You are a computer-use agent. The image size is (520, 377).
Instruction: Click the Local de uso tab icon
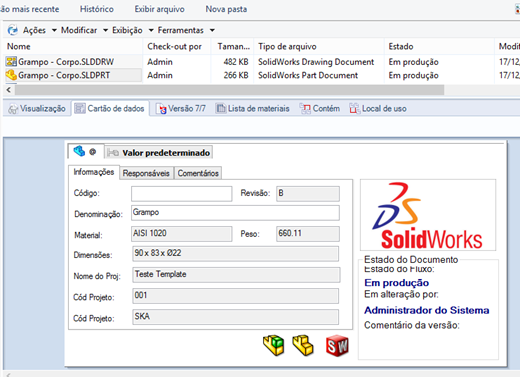coord(355,109)
